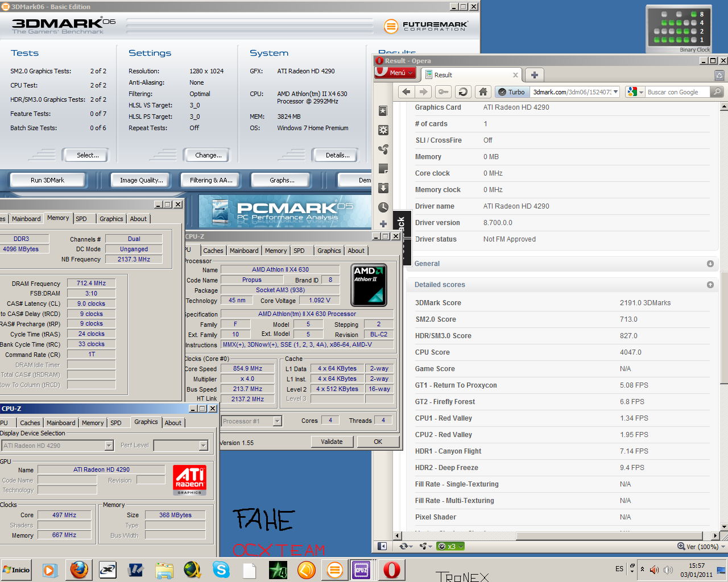Click Change... button under Settings
This screenshot has width=728, height=582.
(208, 155)
